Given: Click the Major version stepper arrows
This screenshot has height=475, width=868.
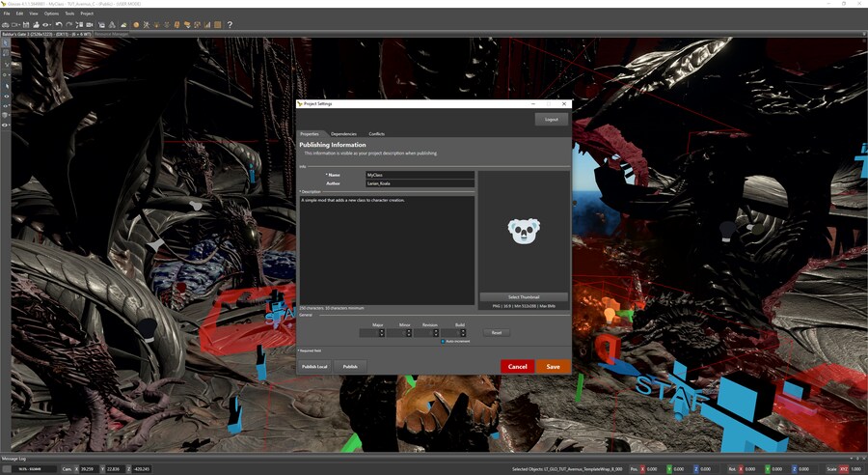Looking at the screenshot, I should (382, 332).
